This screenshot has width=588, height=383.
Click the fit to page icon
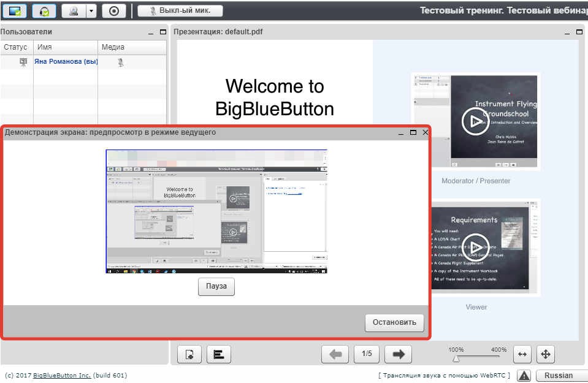(x=546, y=354)
